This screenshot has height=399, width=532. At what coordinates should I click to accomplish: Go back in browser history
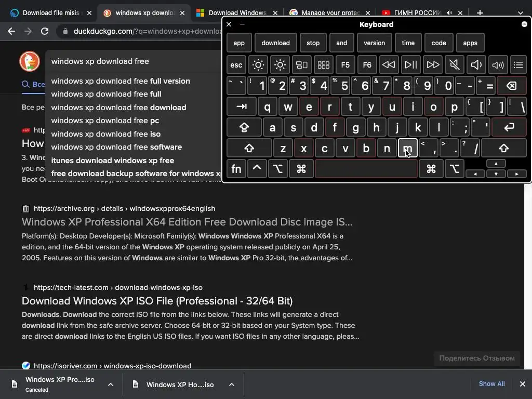(x=11, y=31)
